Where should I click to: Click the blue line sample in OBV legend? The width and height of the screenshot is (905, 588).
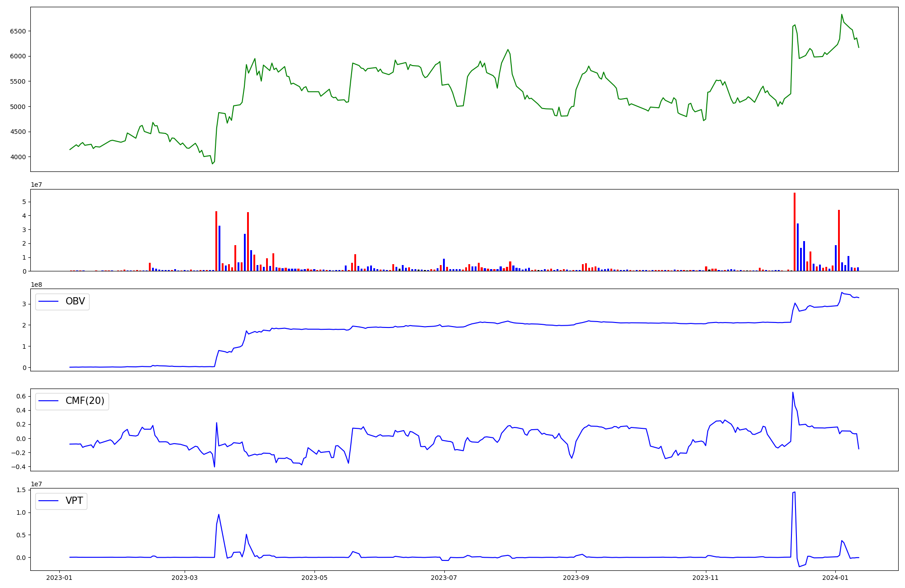[x=48, y=301]
